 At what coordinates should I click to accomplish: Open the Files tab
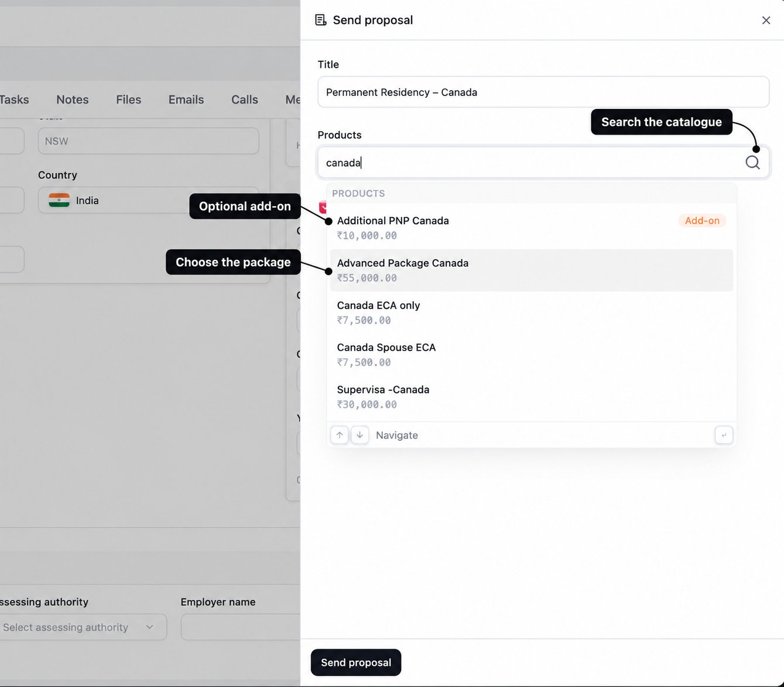point(129,99)
